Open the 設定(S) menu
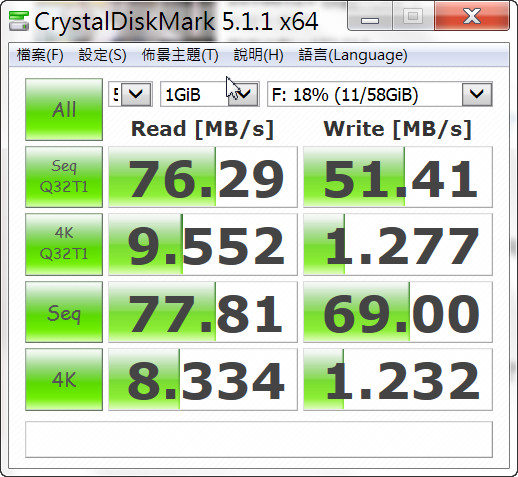518x477 pixels. 102,55
